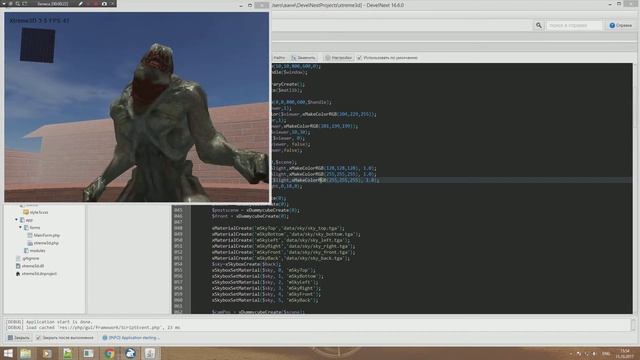
Task: Click the editor vertical scrollbar
Action: coord(636,188)
